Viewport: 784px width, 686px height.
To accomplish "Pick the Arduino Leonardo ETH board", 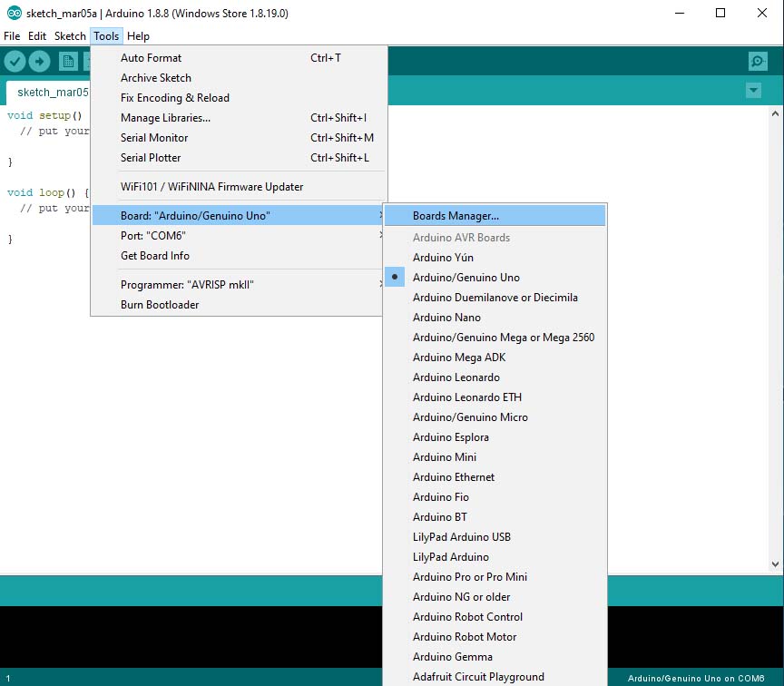I will 495,397.
